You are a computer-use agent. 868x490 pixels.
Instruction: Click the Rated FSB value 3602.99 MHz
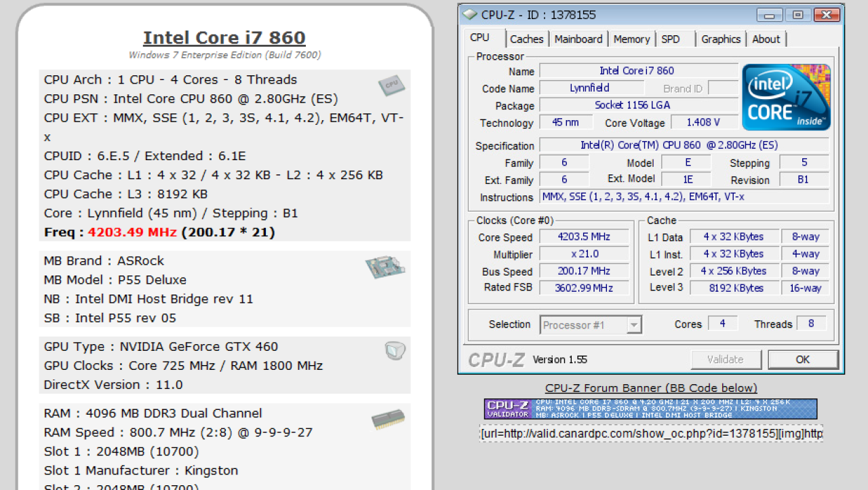(x=584, y=288)
